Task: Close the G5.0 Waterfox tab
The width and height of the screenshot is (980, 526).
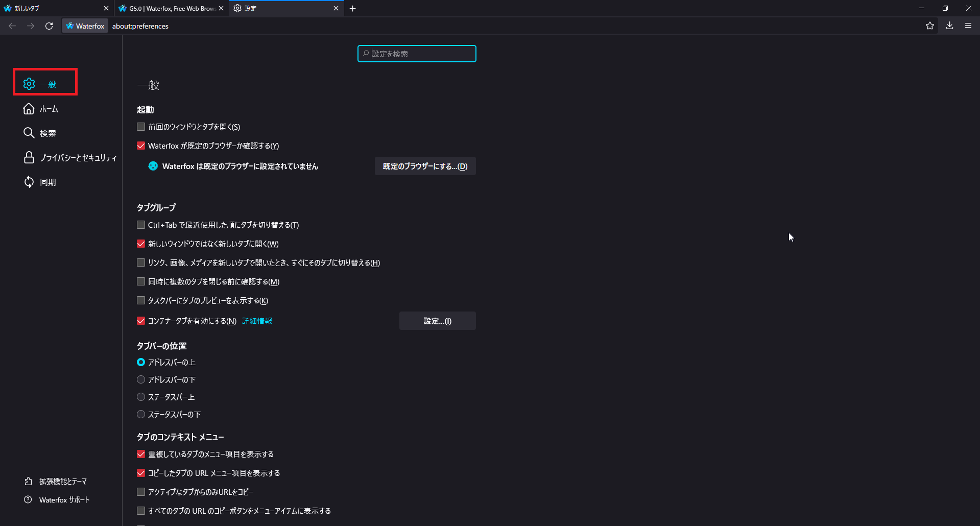Action: (221, 9)
